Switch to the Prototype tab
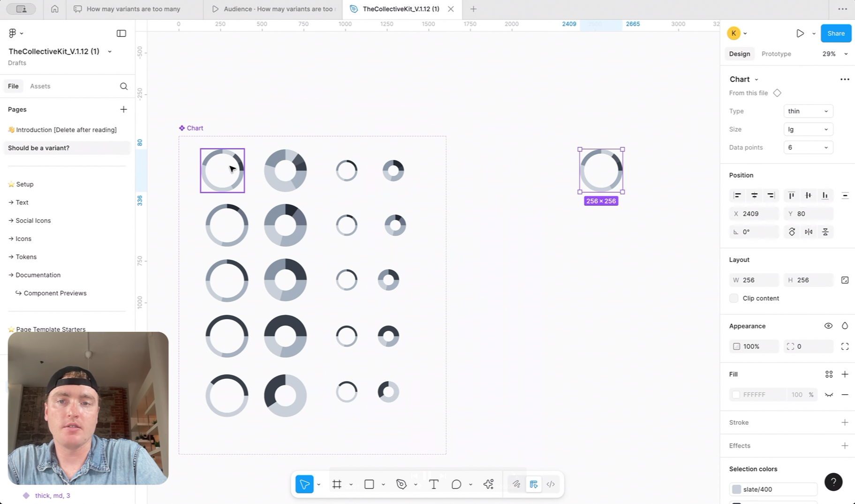Viewport: 855px width, 504px height. (x=776, y=54)
